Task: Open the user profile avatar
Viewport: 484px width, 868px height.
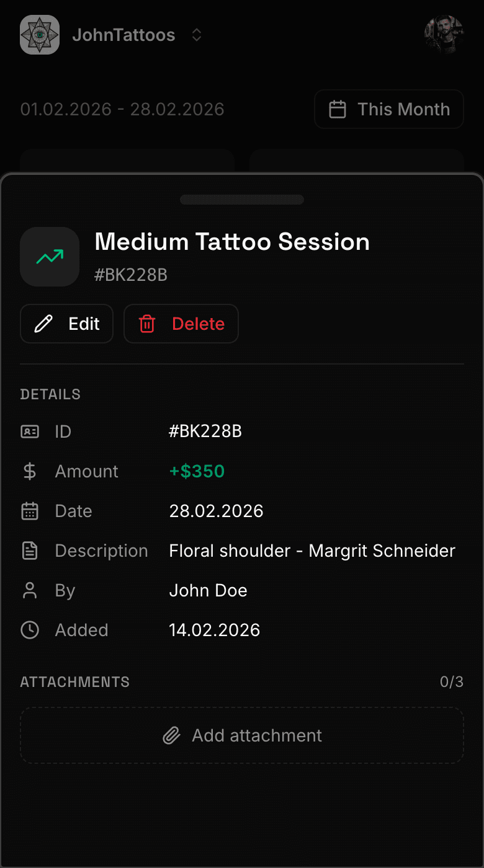Action: tap(444, 35)
